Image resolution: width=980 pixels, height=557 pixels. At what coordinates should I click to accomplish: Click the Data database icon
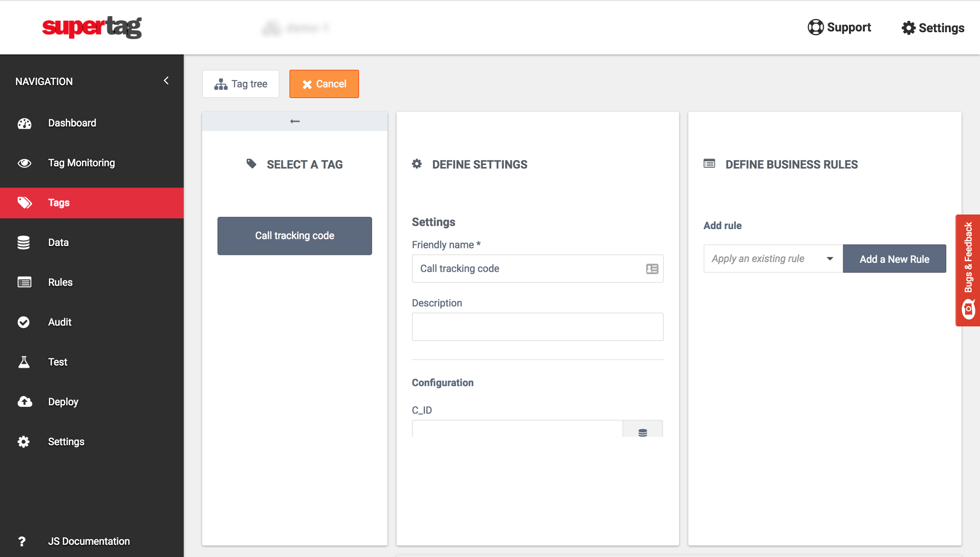[x=24, y=242]
